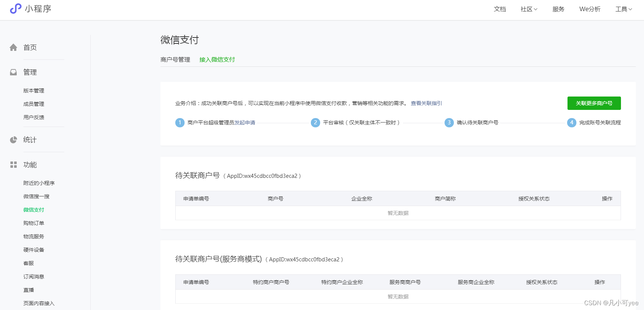Viewport: 644px width, 310px height.
Task: Click the 企业全称 column header
Action: [362, 199]
